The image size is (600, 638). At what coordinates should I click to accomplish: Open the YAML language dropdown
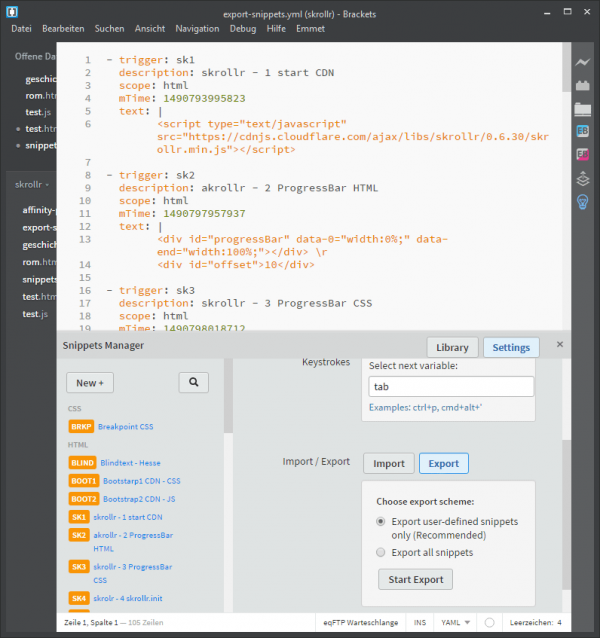[456, 623]
